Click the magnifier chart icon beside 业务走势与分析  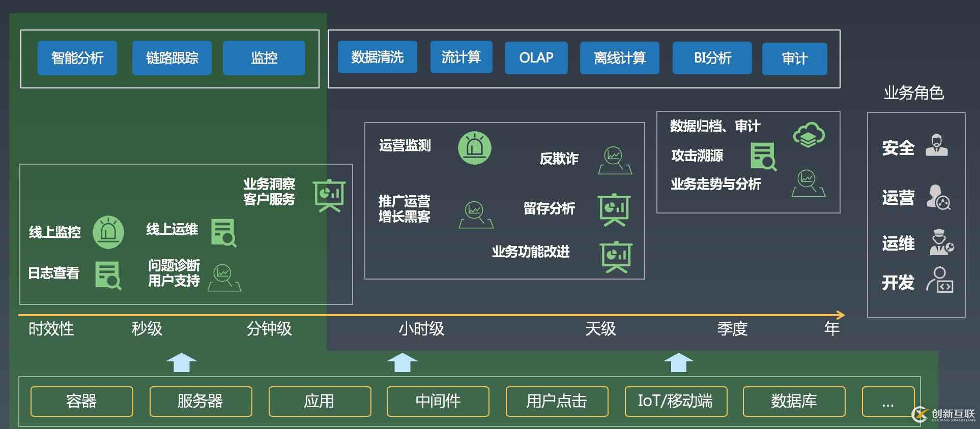(808, 183)
